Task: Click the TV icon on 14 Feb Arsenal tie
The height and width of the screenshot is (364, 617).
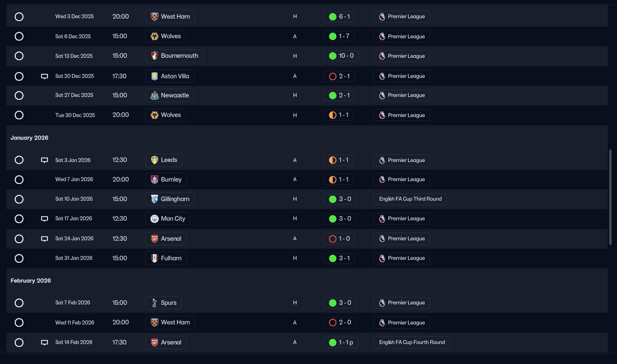Action: click(x=44, y=342)
